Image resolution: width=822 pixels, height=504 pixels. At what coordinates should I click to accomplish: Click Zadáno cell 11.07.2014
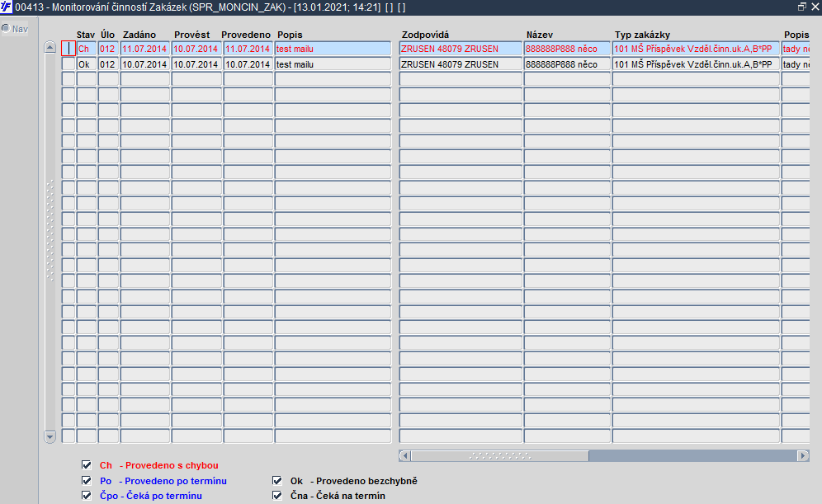click(144, 49)
